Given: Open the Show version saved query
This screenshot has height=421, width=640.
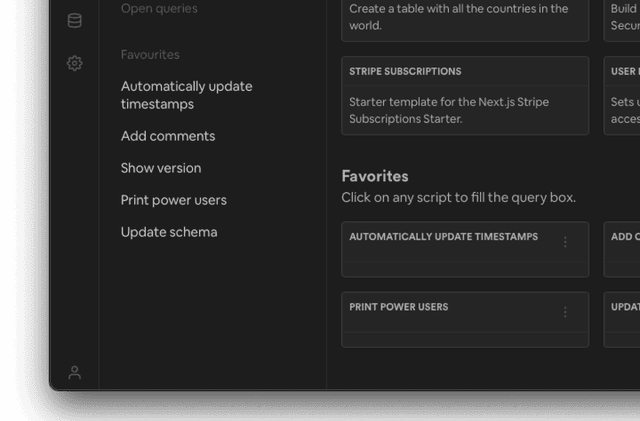Looking at the screenshot, I should click(161, 168).
